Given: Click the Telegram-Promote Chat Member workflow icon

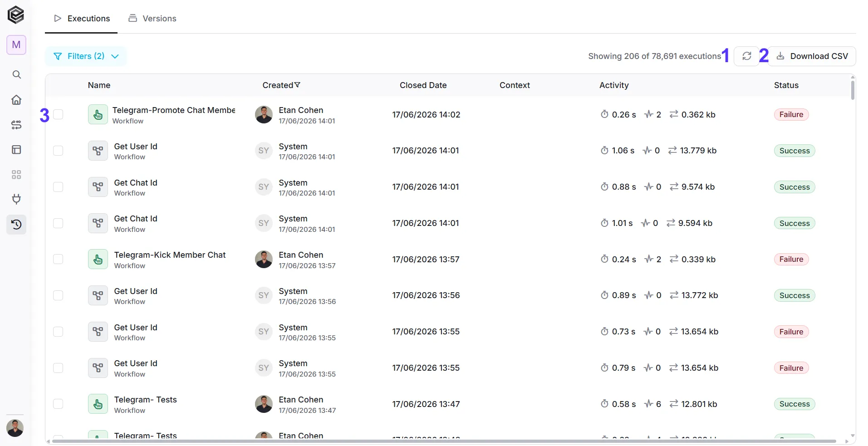Looking at the screenshot, I should 98,114.
